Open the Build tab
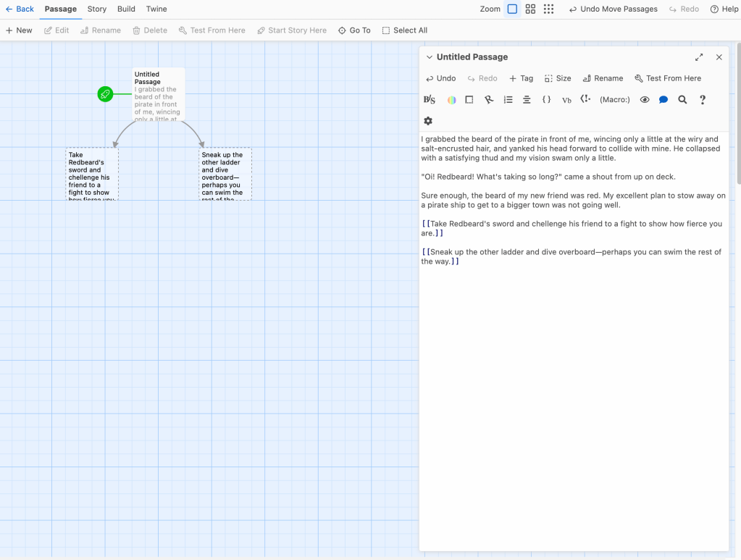Screen dimensions: 741x560 [126, 9]
